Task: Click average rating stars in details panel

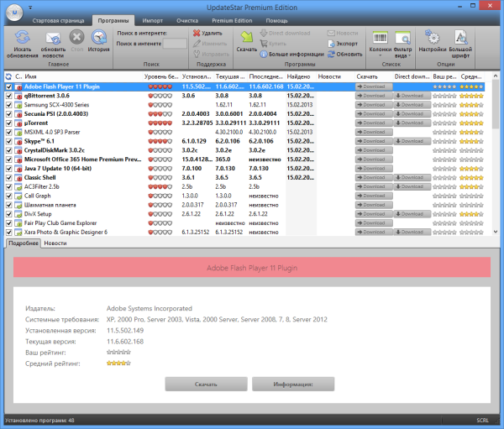Action: [118, 364]
